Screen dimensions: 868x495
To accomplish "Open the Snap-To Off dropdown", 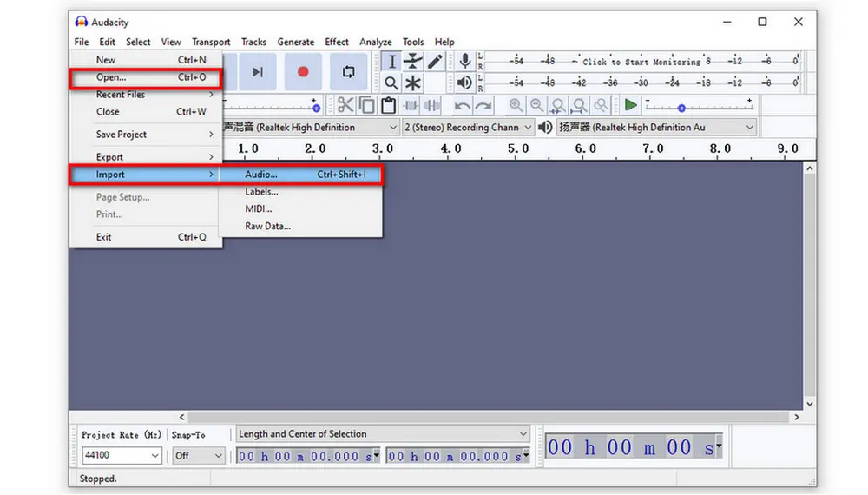I will pyautogui.click(x=198, y=456).
